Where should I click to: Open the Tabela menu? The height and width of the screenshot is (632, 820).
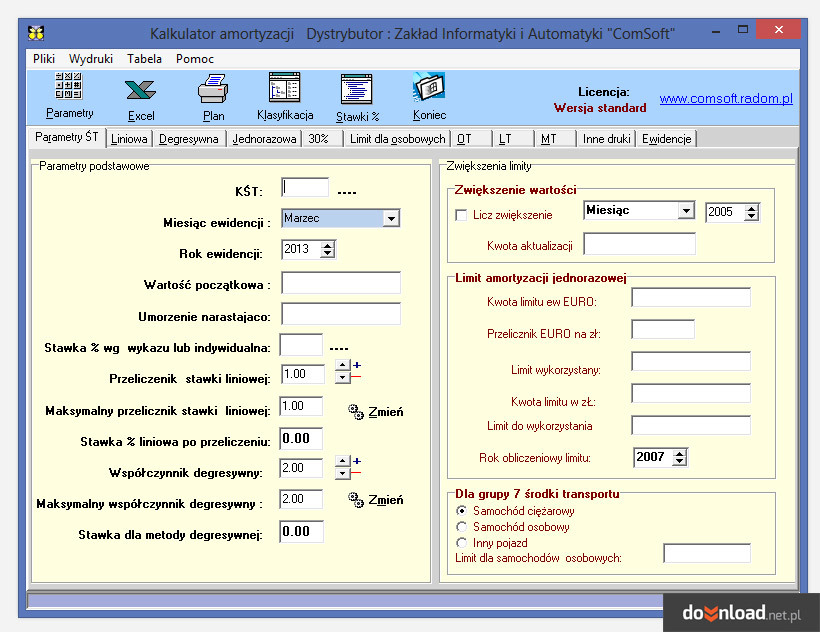click(144, 59)
